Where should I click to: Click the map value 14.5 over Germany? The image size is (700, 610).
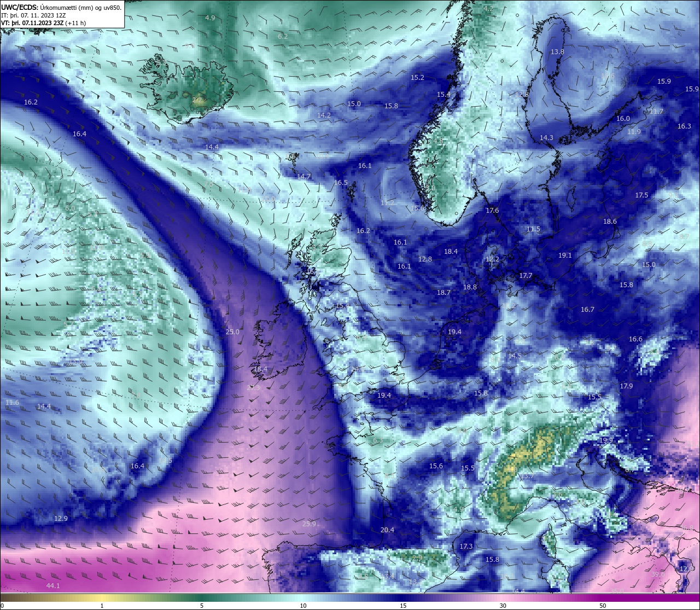point(515,356)
